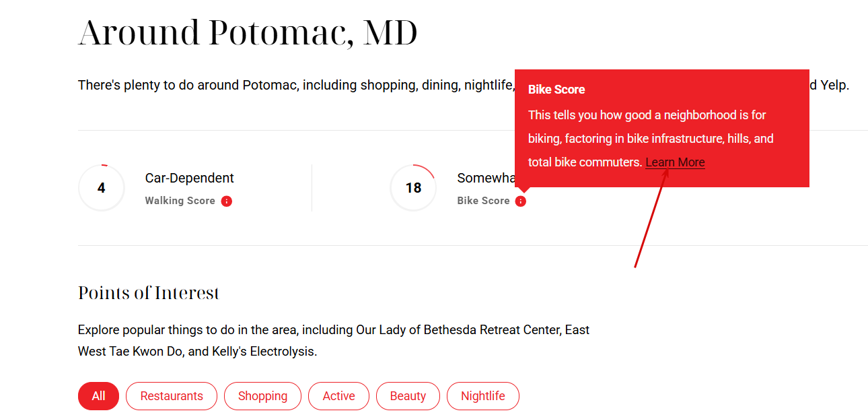868x419 pixels.
Task: Click the Bike Score info icon
Action: pos(521,201)
